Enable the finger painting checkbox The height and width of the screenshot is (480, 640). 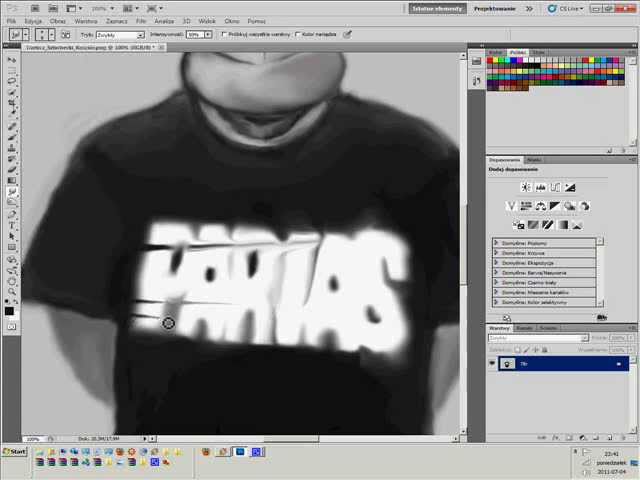click(298, 34)
